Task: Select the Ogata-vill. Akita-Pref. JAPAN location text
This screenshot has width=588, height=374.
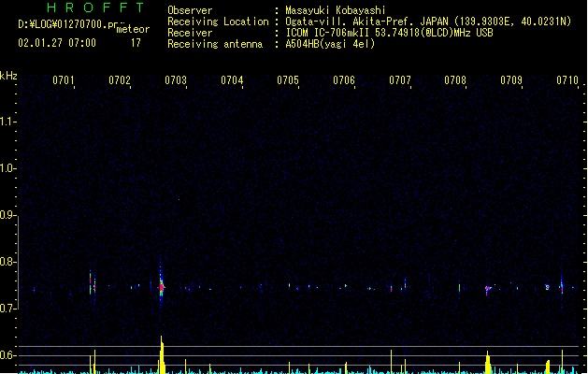Action: tap(367, 22)
